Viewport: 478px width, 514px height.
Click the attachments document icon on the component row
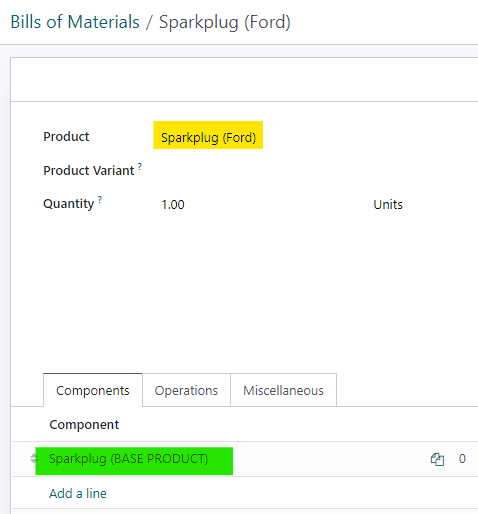pyautogui.click(x=437, y=459)
